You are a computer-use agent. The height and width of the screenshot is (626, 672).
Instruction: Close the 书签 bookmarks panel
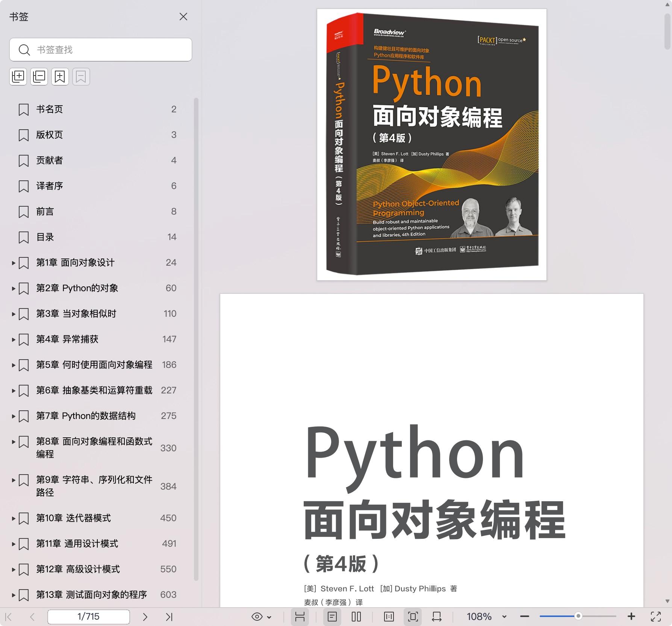183,17
